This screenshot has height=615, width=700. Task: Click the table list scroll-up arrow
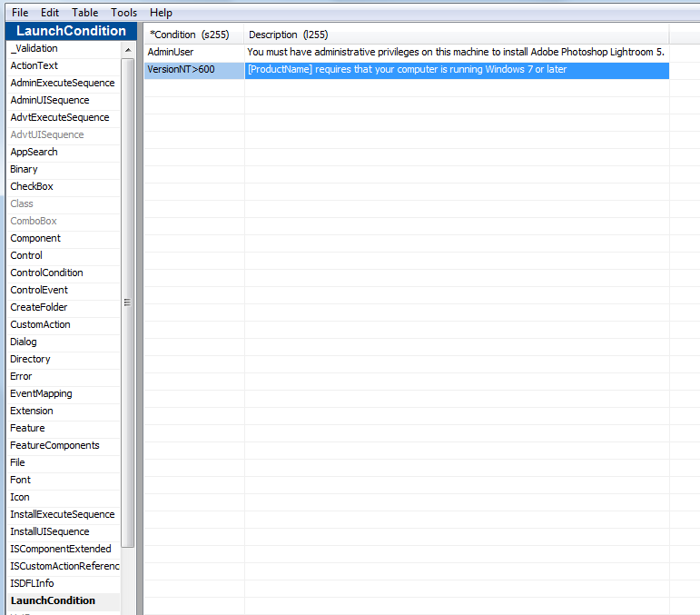pyautogui.click(x=127, y=49)
